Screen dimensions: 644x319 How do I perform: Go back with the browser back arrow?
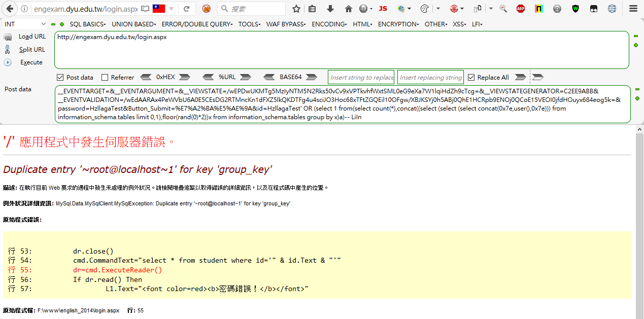(x=9, y=9)
